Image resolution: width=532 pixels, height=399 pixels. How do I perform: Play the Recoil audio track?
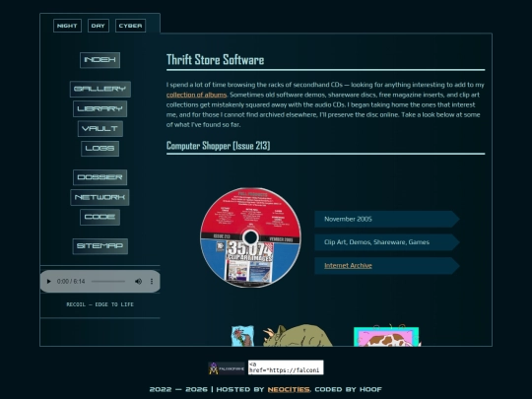point(48,281)
